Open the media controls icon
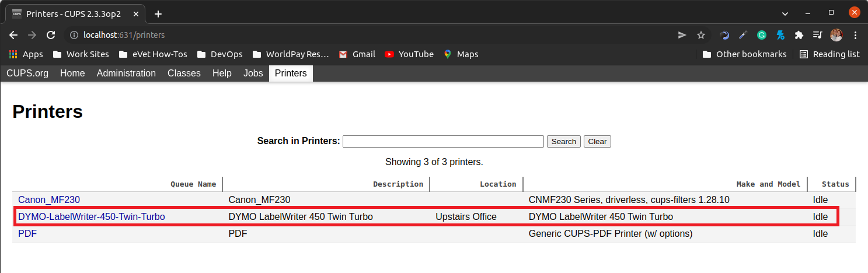 817,35
